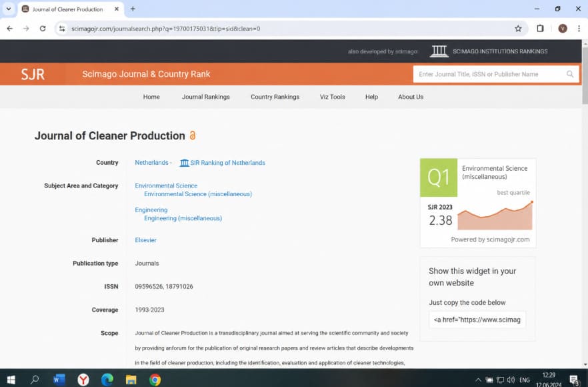Screen dimensions: 588x387
Task: Open Viz Tools menu
Action: tap(332, 97)
